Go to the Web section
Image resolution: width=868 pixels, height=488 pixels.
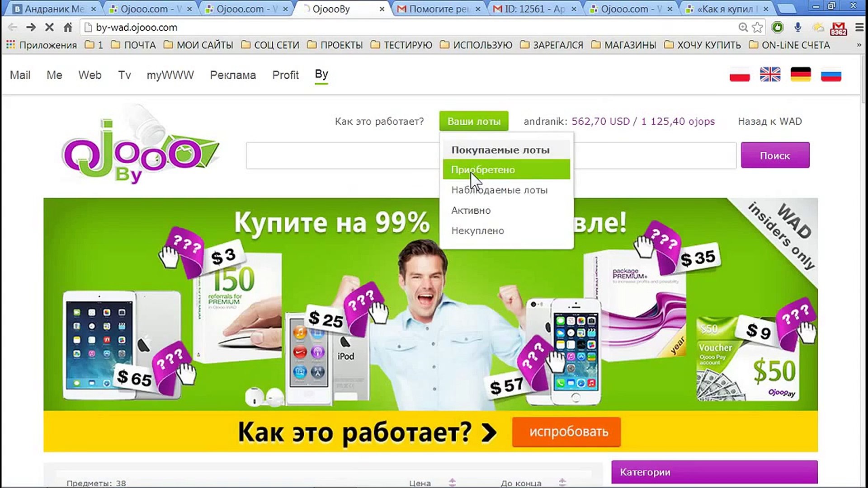tap(90, 75)
